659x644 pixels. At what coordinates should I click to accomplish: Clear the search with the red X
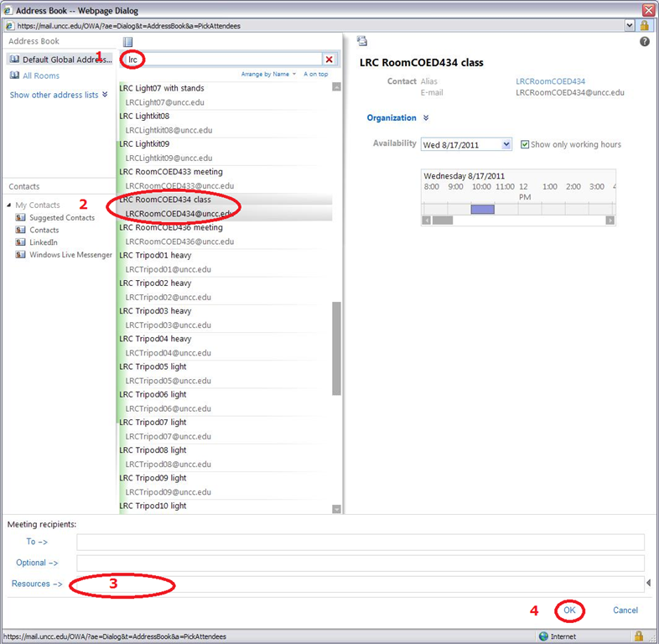coord(329,60)
